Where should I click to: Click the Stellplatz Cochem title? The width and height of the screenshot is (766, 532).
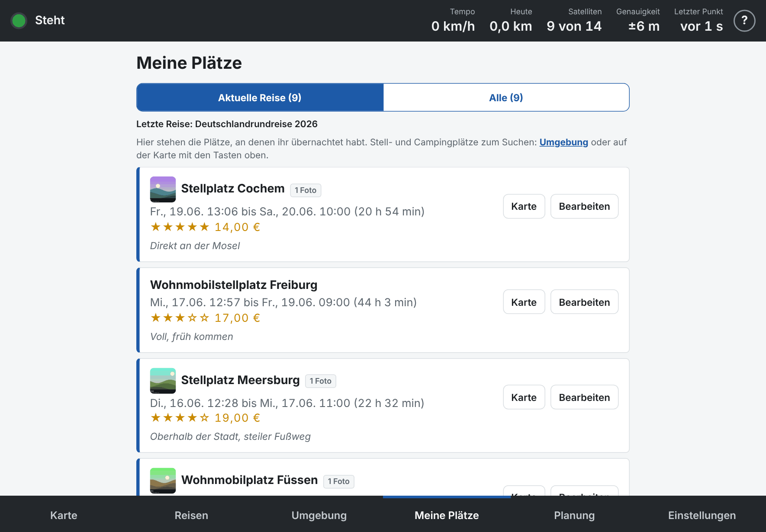233,189
